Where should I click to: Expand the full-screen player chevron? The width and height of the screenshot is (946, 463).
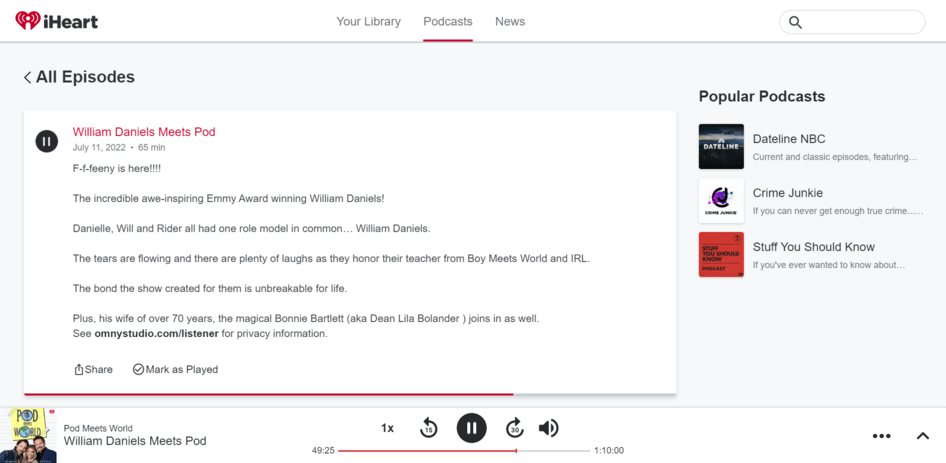coord(923,436)
